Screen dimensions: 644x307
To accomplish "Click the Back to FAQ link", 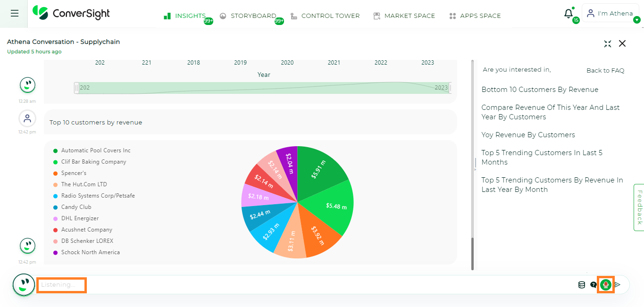I will click(605, 70).
